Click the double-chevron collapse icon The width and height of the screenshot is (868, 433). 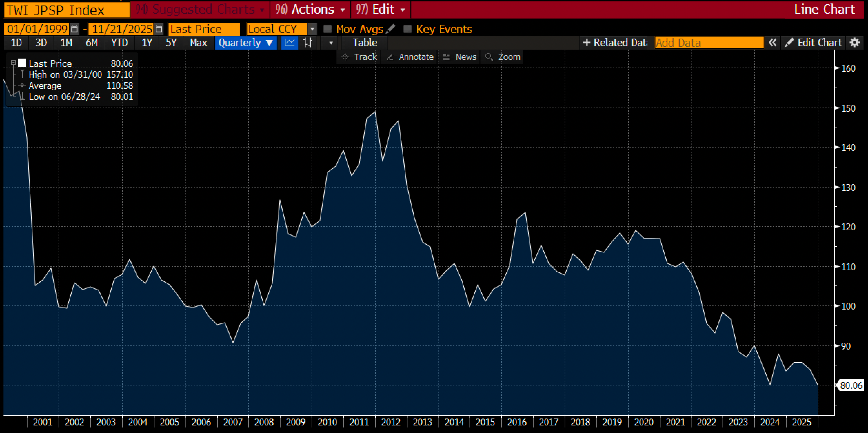[773, 43]
